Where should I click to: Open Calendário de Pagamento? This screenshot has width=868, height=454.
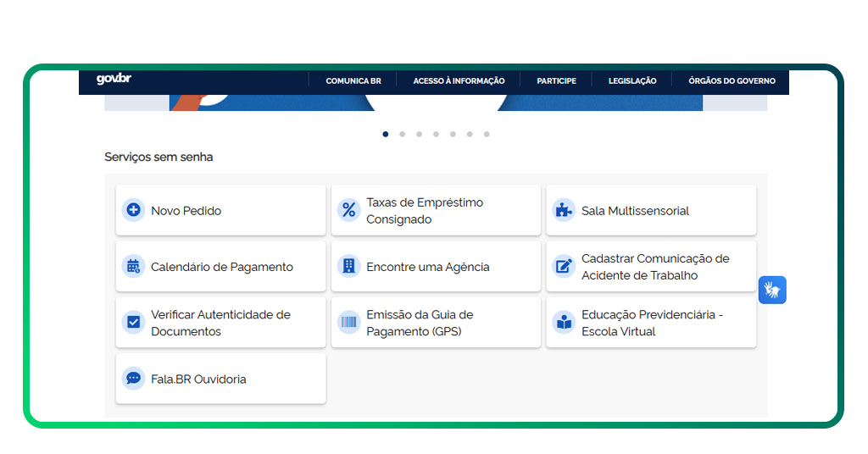coord(221,267)
